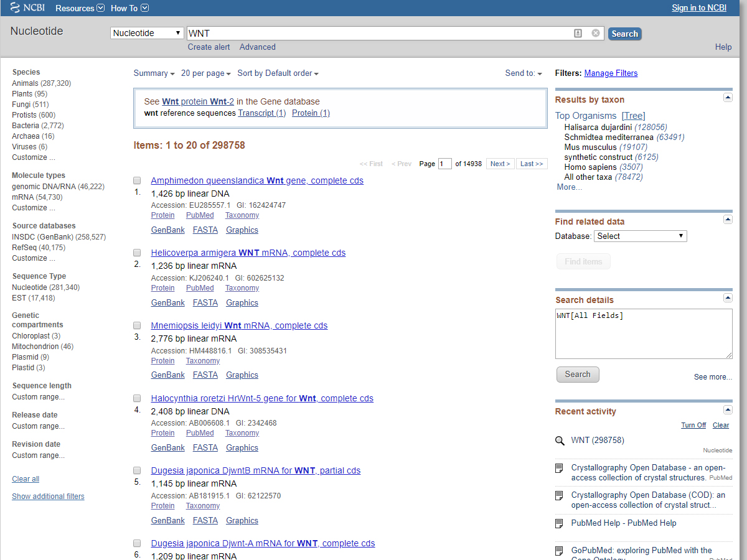The width and height of the screenshot is (747, 560).
Task: Click the magnifier icon beside WNT recent search
Action: pos(560,441)
